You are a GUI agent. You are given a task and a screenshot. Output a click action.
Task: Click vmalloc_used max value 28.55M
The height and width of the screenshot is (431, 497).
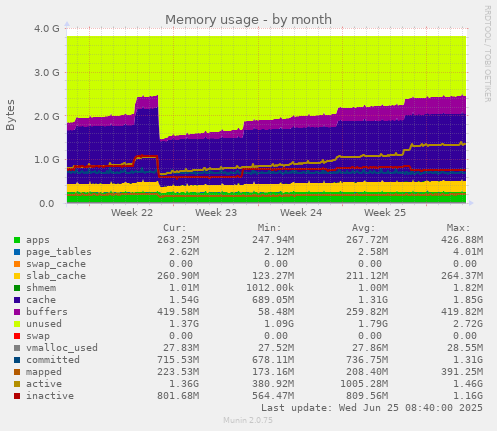click(465, 348)
